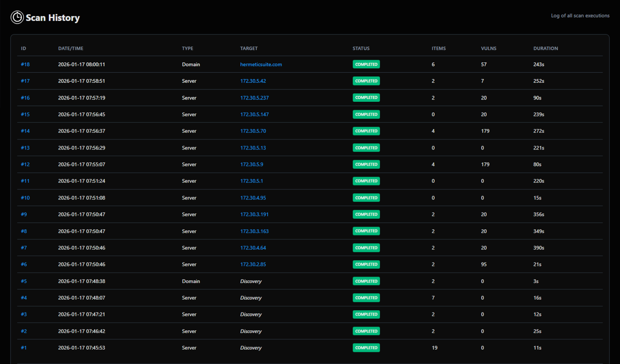Open scan #18 details
This screenshot has width=620, height=364.
point(25,65)
